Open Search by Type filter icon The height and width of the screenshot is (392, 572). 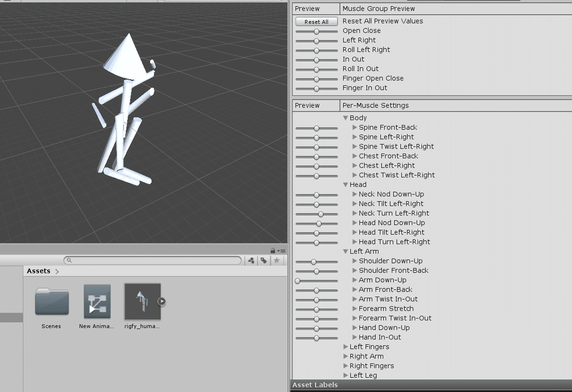click(x=251, y=260)
